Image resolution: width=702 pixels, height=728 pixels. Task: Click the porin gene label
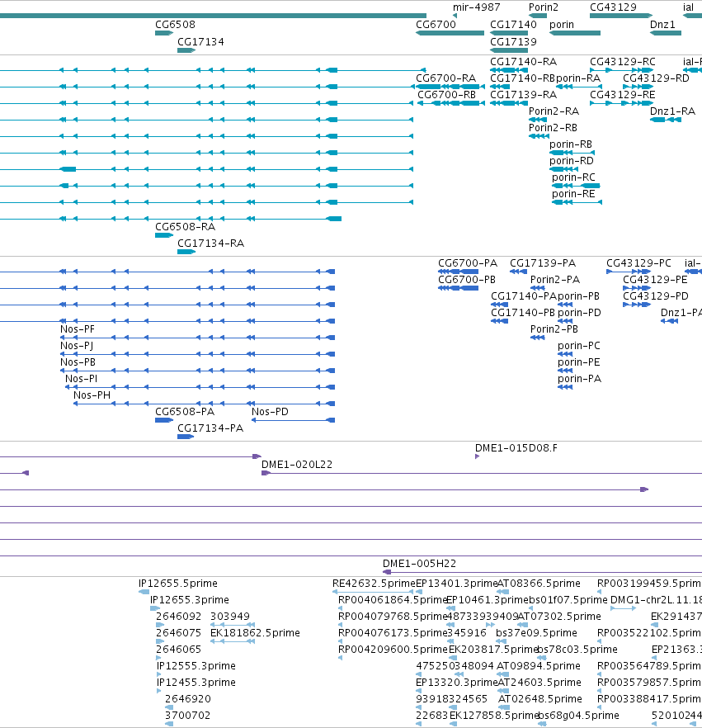[562, 25]
